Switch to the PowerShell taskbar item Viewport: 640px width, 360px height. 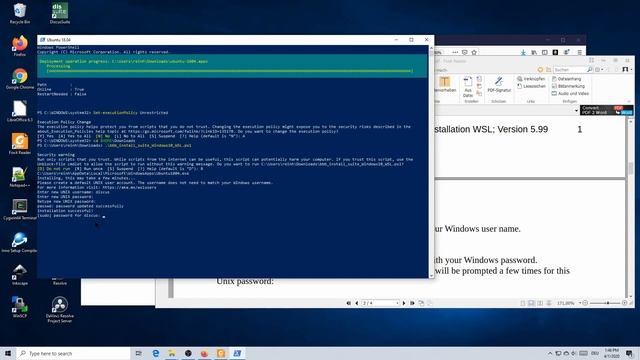(x=237, y=353)
